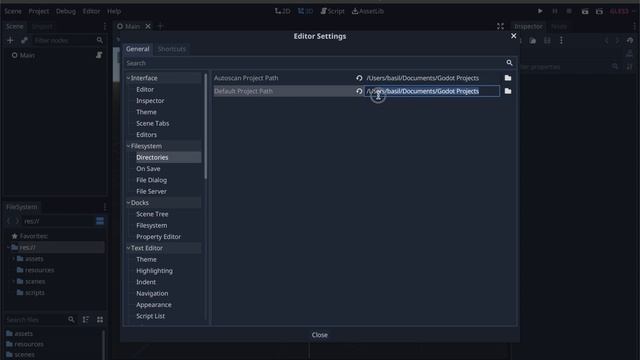Open the Debug menu
Screen dimensions: 640x360
[x=66, y=11]
